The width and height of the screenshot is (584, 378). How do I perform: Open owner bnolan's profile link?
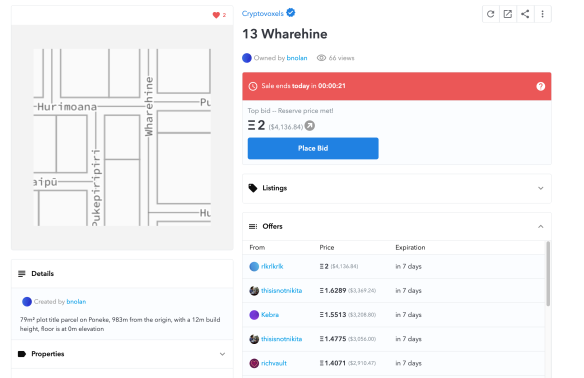tap(297, 58)
